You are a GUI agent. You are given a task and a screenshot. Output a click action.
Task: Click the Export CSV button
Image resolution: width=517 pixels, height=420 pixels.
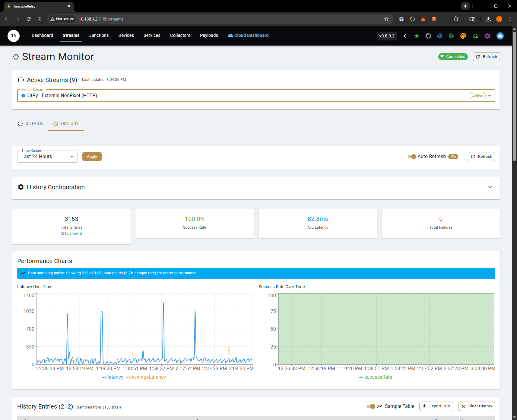click(x=436, y=406)
